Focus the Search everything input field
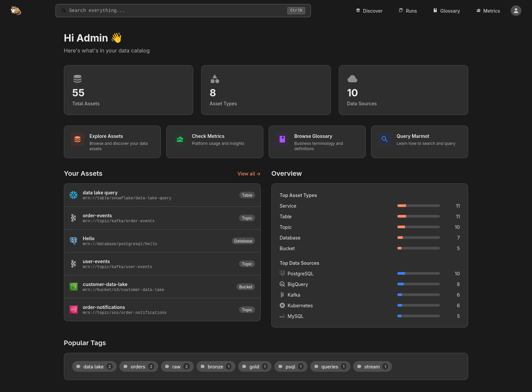This screenshot has width=532, height=392. click(176, 11)
